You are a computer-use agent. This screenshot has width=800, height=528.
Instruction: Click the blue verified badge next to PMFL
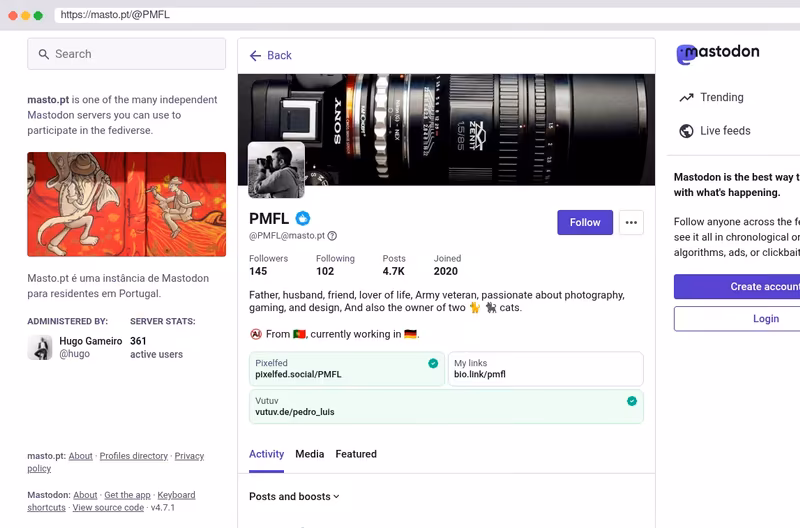point(303,218)
